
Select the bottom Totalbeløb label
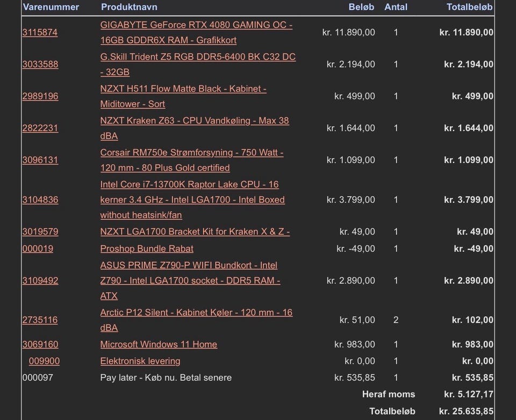coord(392,411)
